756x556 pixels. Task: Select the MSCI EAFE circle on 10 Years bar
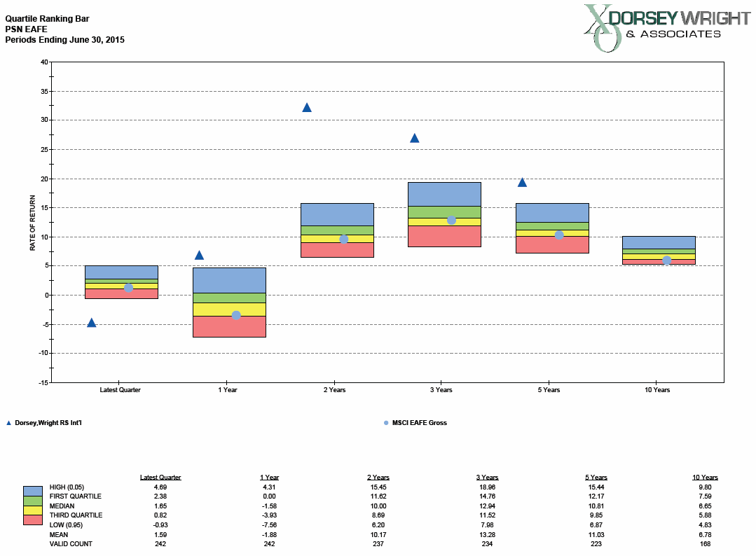[666, 260]
